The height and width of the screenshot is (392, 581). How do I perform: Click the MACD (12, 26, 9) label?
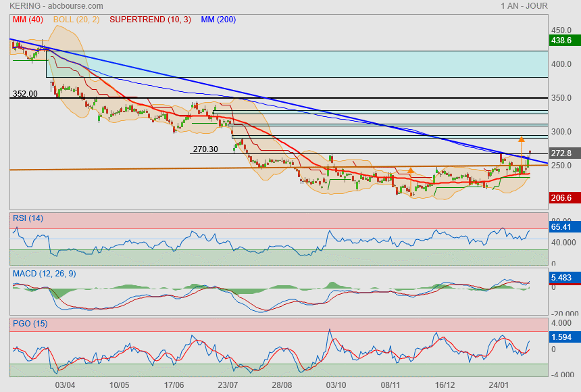click(45, 274)
